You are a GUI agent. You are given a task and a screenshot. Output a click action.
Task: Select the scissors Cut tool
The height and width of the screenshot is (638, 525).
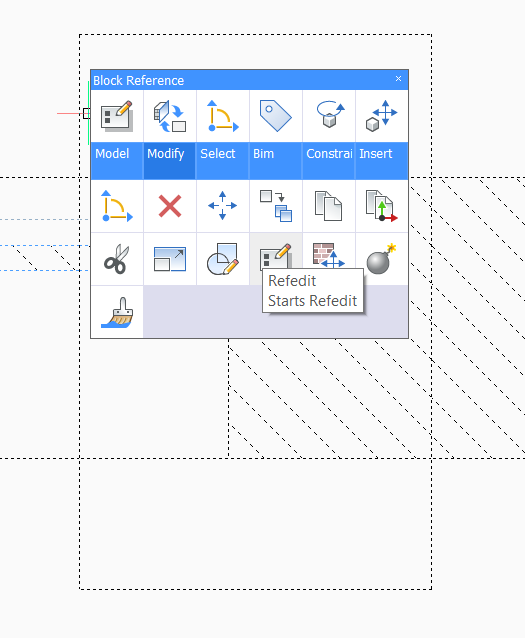(117, 259)
